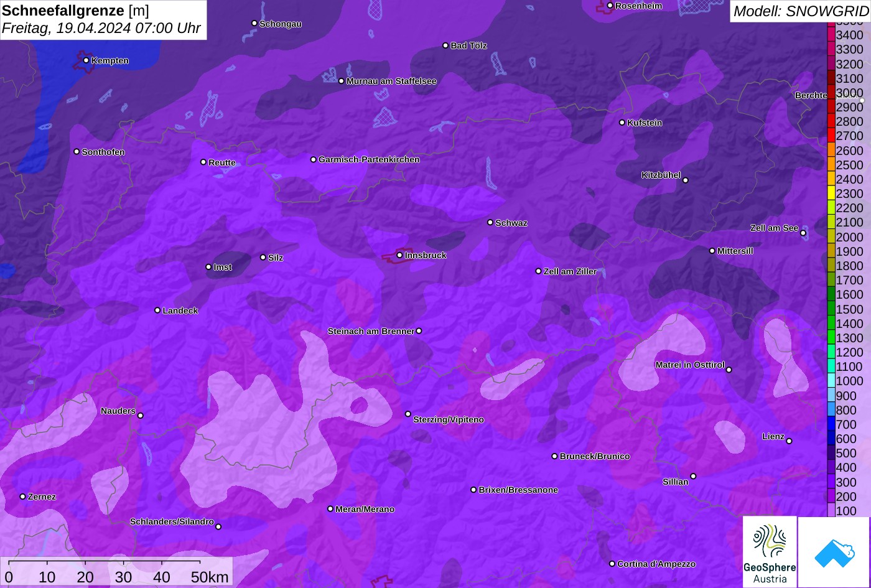Image resolution: width=871 pixels, height=588 pixels.
Task: Click the Zell am See marker dot
Action: point(803,233)
